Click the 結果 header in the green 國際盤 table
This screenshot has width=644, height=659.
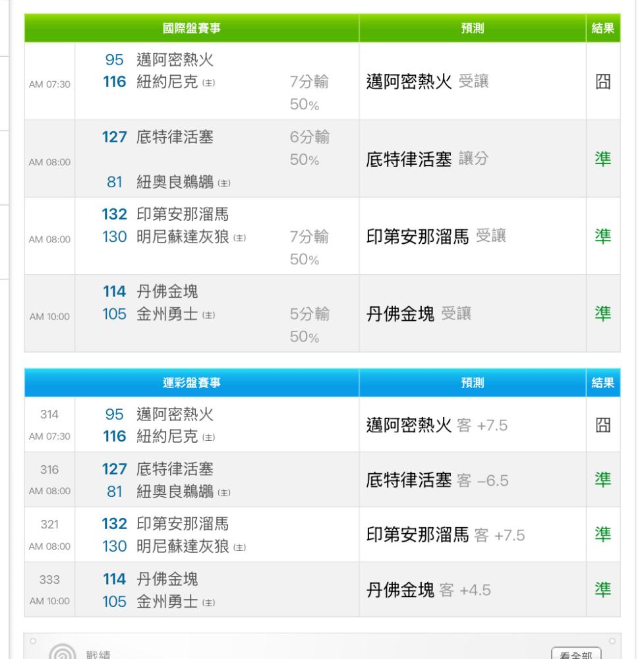click(x=603, y=28)
